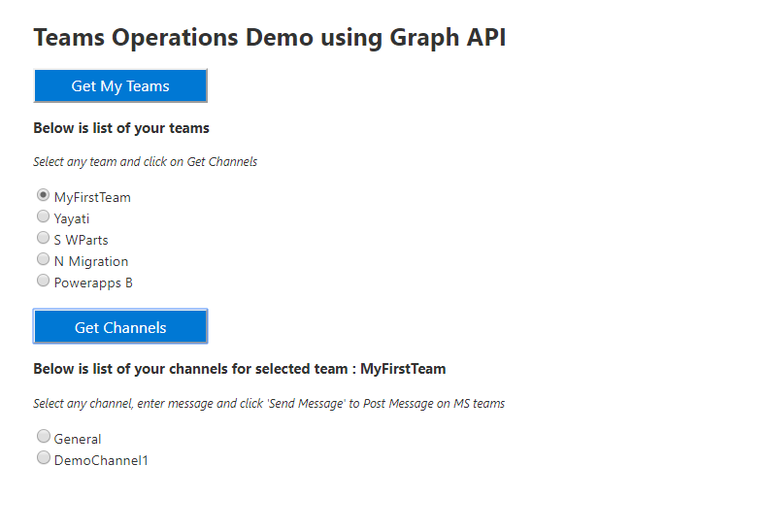This screenshot has width=766, height=532.
Task: Click the 'Yayati' team label text
Action: click(x=72, y=218)
